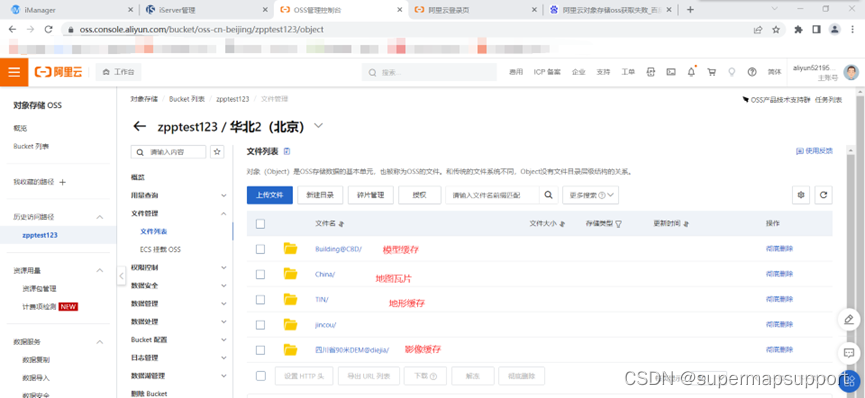Select 文件列表 in bucket menu
The image size is (865, 398).
[x=154, y=231]
